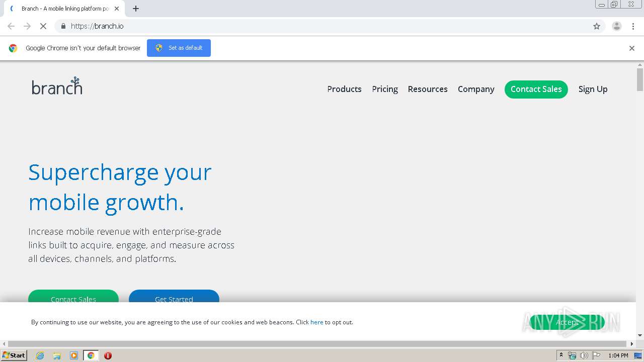Click the Sign Up link
The height and width of the screenshot is (362, 644).
(593, 89)
